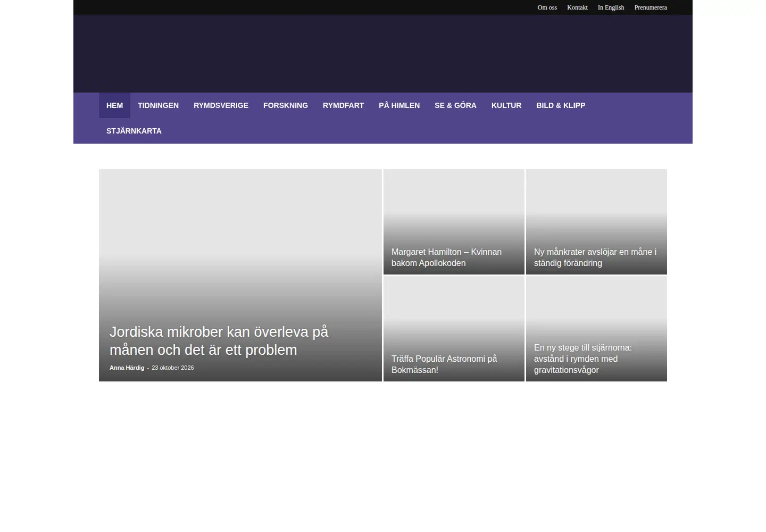Viewport: 766px width, 532px height.
Task: Open the STJÄRNKARTA menu item
Action: click(134, 131)
